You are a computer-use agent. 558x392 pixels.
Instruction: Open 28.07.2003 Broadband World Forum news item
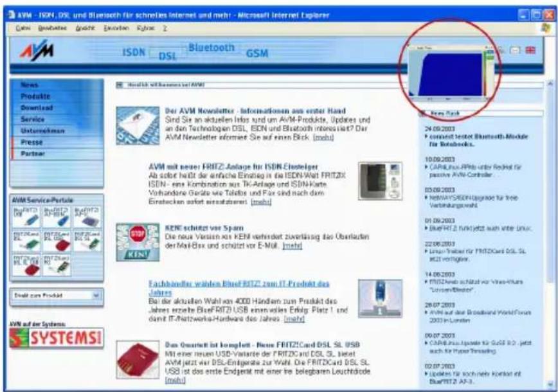point(480,316)
